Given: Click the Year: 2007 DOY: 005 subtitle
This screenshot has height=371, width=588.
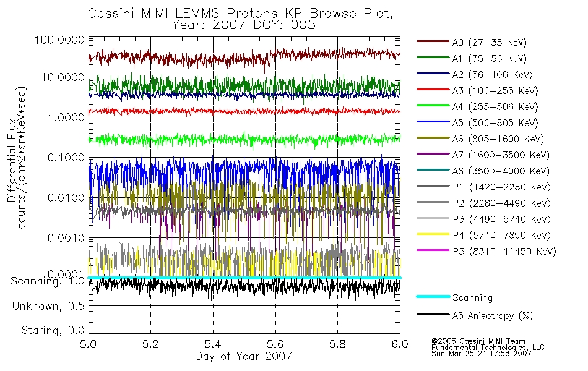Looking at the screenshot, I should [x=243, y=25].
